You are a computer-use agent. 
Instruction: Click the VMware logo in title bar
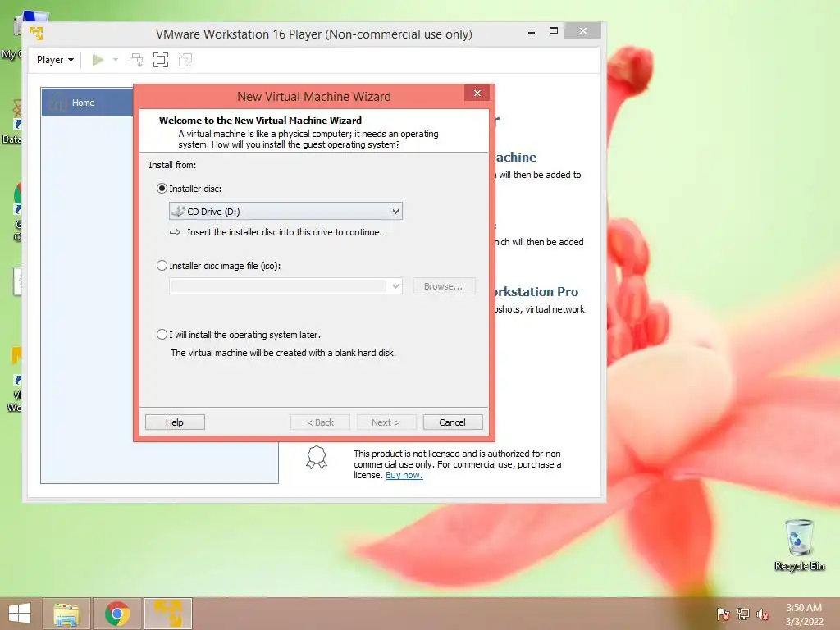click(36, 34)
